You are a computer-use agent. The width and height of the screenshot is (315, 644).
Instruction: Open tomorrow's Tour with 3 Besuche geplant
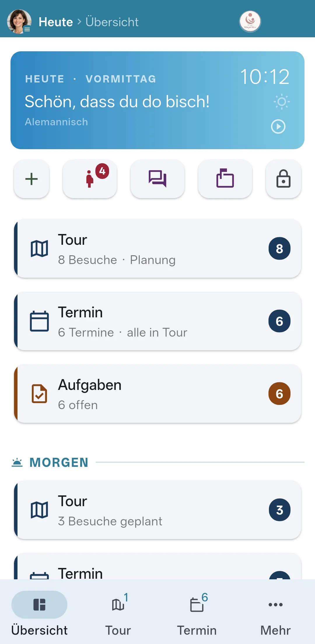[x=157, y=510]
